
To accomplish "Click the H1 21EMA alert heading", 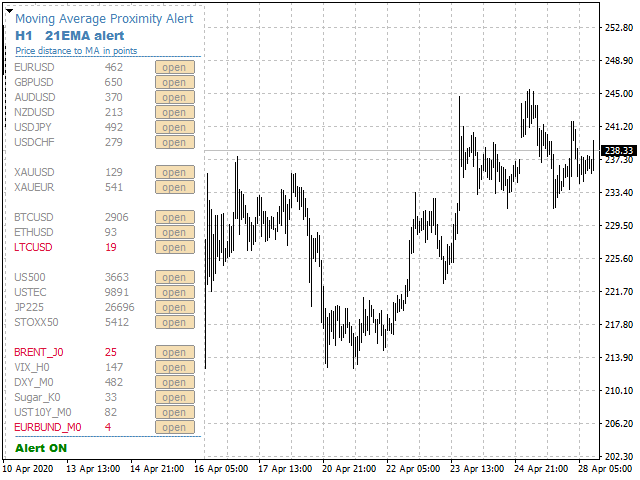I will coord(70,36).
